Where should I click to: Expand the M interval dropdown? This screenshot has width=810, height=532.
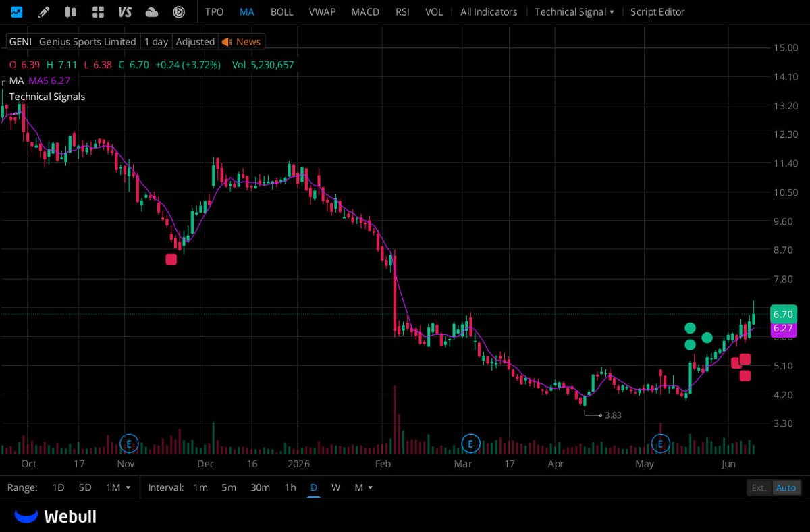364,487
